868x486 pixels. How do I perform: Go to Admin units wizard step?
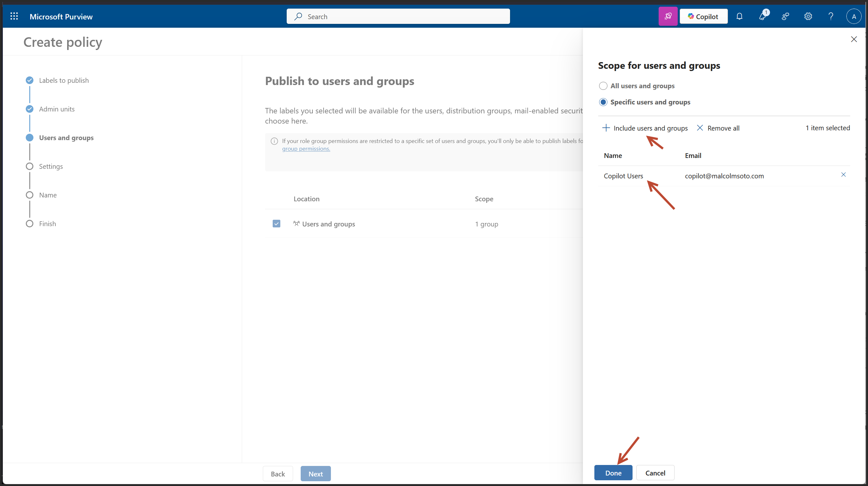57,109
